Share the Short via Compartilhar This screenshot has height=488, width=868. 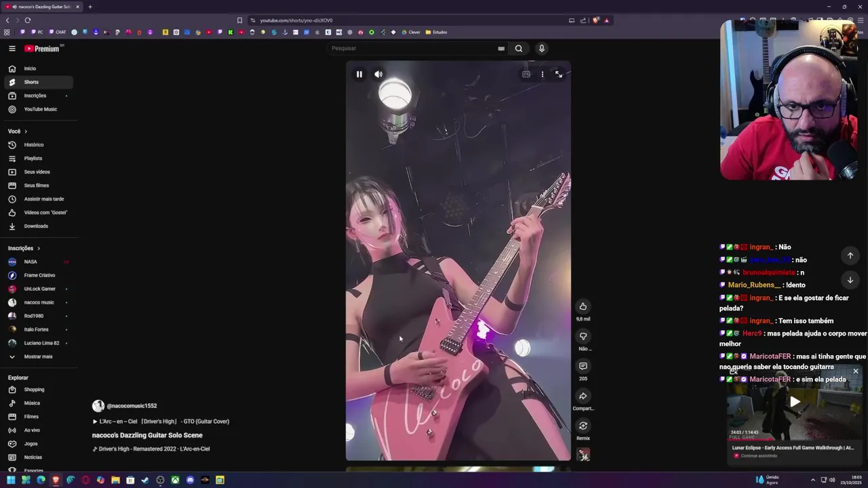(583, 396)
